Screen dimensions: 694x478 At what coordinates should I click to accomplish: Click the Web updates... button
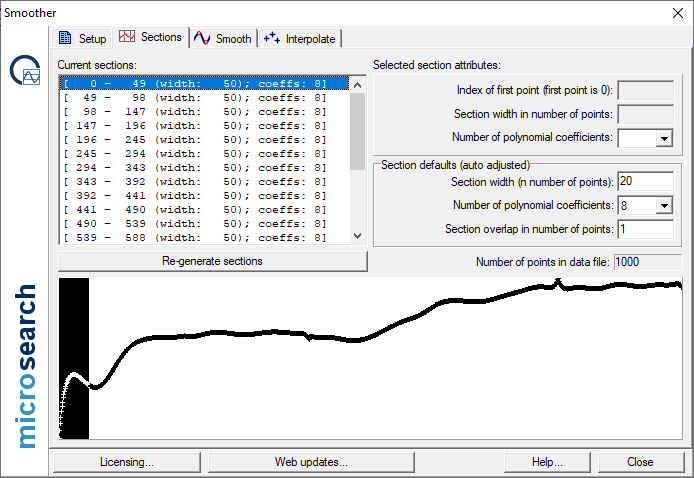coord(311,462)
